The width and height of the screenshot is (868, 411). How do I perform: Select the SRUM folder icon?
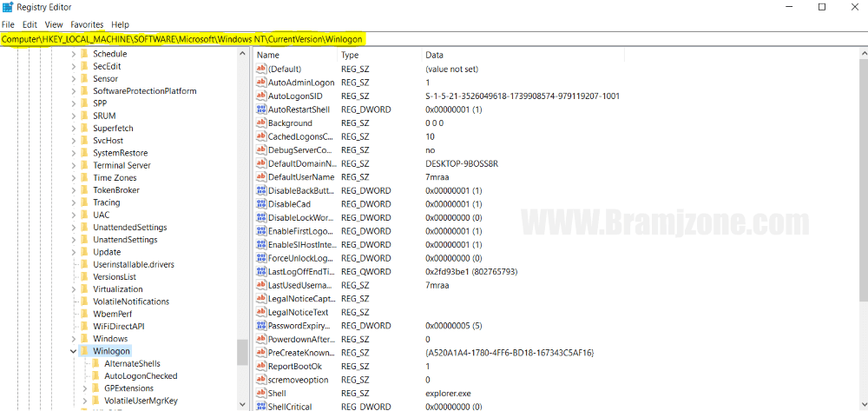click(x=84, y=116)
